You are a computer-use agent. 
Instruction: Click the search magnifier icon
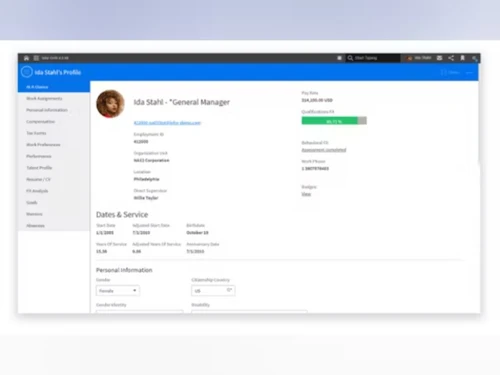click(350, 58)
